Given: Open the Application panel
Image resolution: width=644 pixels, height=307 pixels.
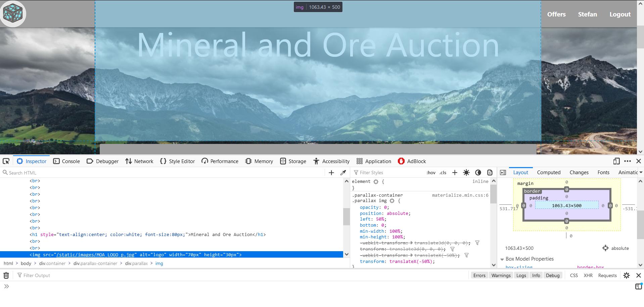Looking at the screenshot, I should click(x=374, y=161).
